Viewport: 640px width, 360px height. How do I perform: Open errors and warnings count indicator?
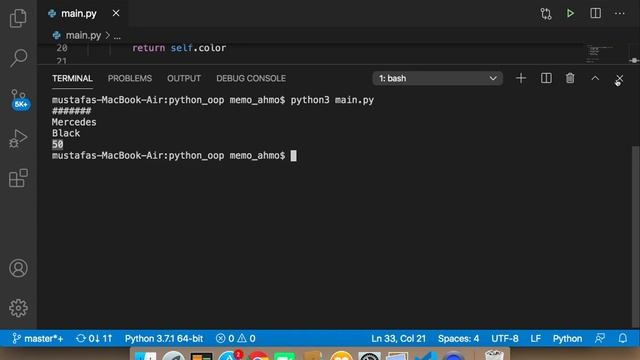pyautogui.click(x=236, y=338)
